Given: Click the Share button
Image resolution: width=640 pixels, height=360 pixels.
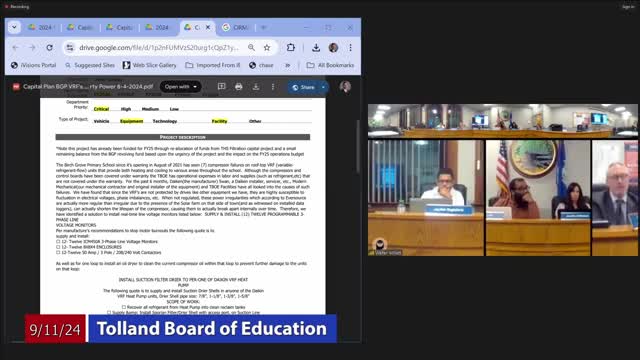Looking at the screenshot, I should [x=304, y=87].
